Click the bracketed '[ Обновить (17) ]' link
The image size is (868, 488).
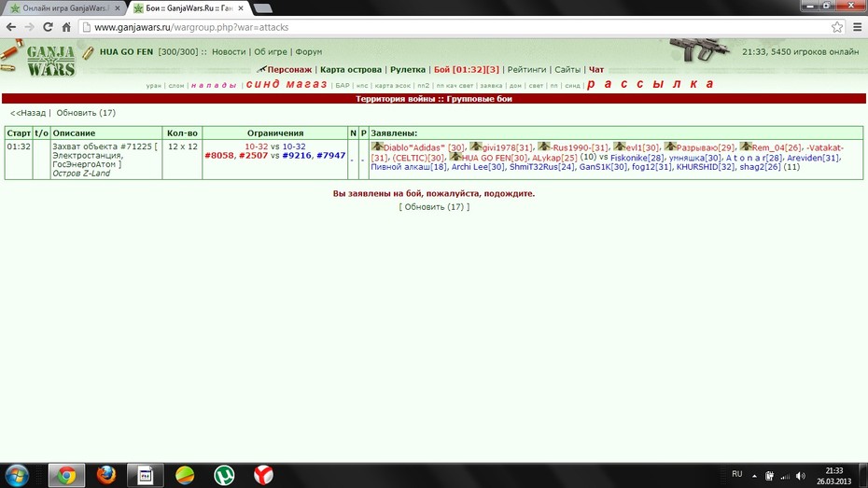pos(434,207)
